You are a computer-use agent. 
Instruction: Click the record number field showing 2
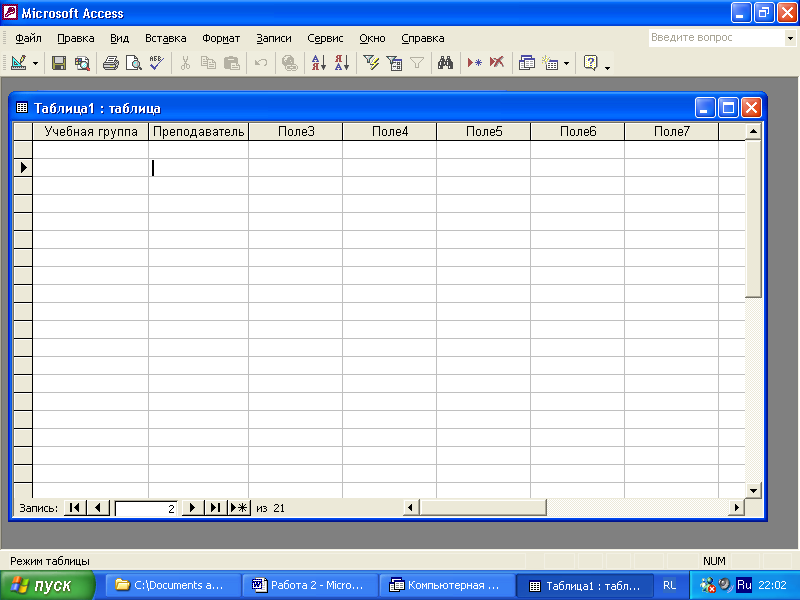[146, 508]
